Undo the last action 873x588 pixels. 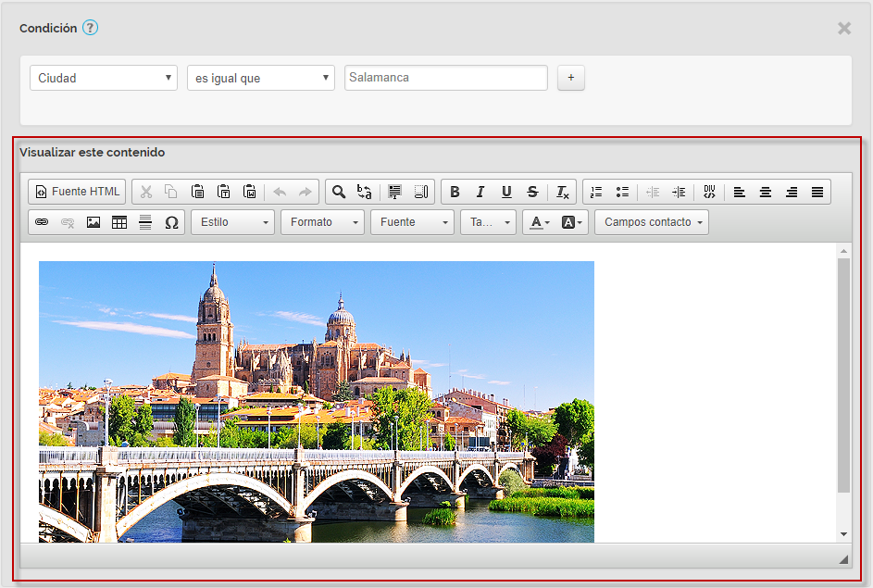tap(280, 192)
